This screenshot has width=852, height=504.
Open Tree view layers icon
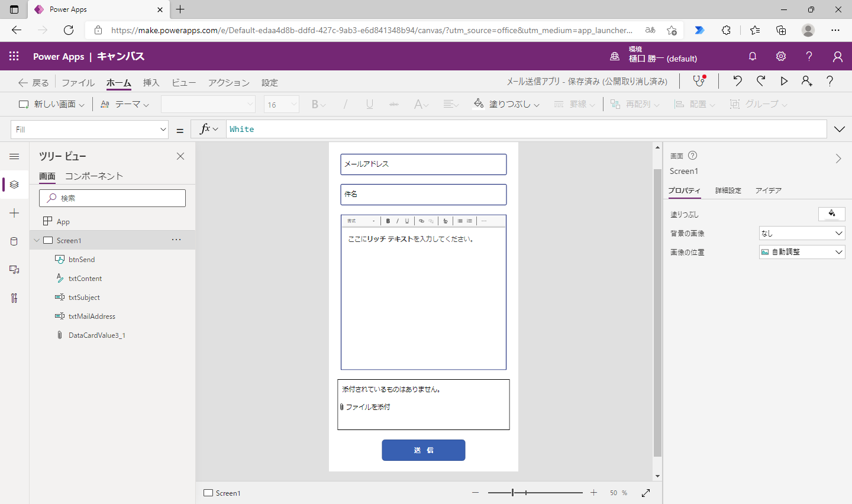point(15,185)
